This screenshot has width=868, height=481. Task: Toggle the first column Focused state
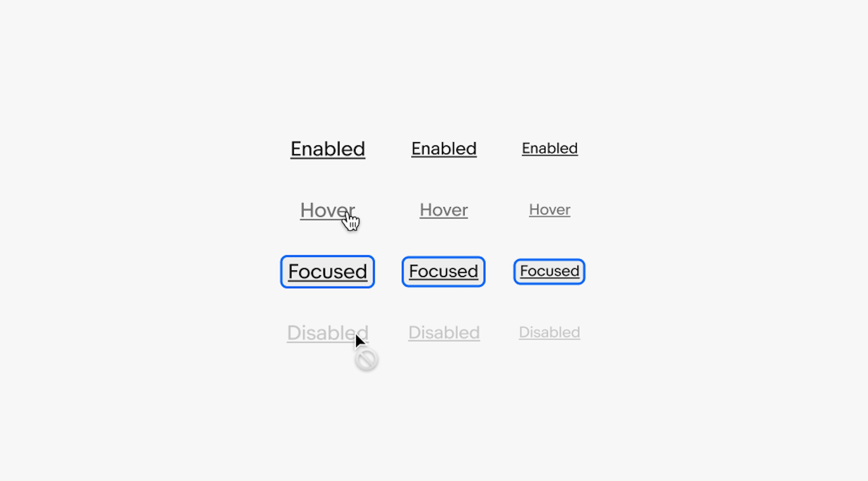[x=328, y=271]
